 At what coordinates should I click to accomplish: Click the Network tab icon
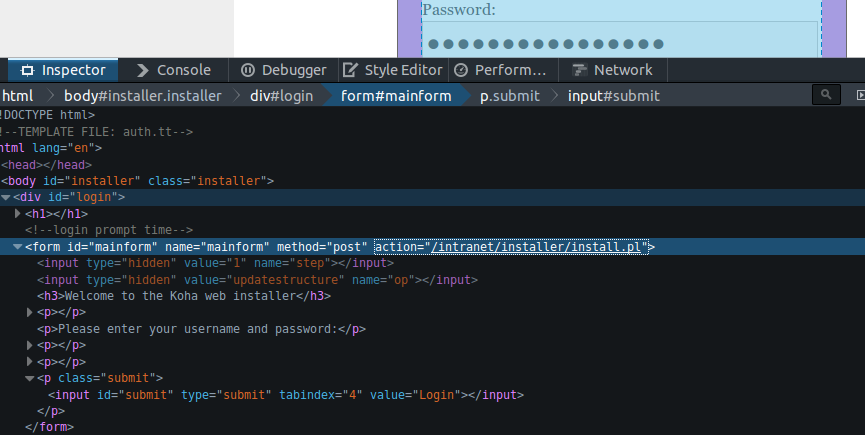click(578, 70)
